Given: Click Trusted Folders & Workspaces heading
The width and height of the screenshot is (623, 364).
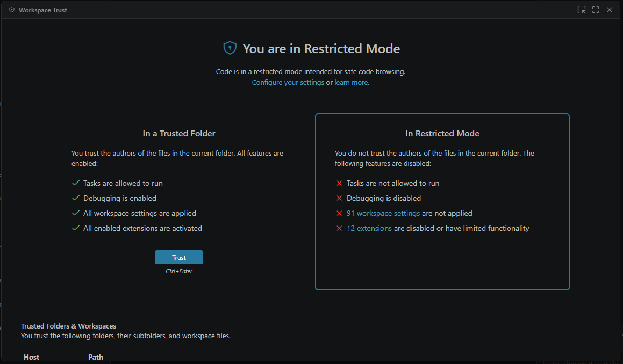Looking at the screenshot, I should pyautogui.click(x=68, y=326).
